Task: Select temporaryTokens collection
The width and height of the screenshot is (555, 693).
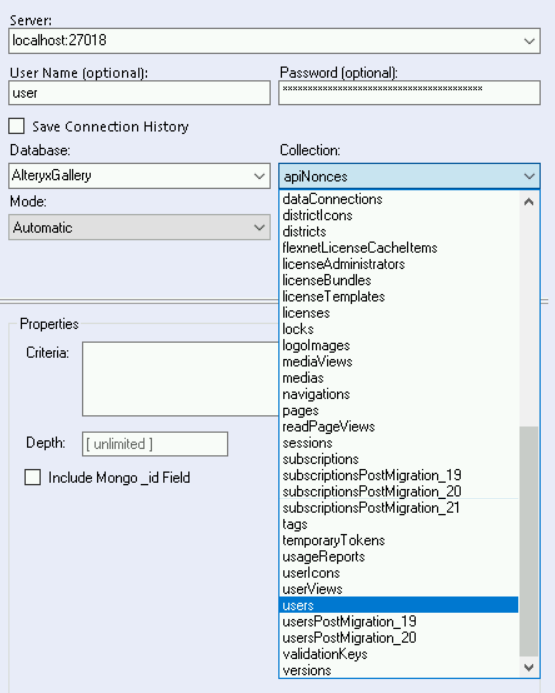Action: [399, 541]
